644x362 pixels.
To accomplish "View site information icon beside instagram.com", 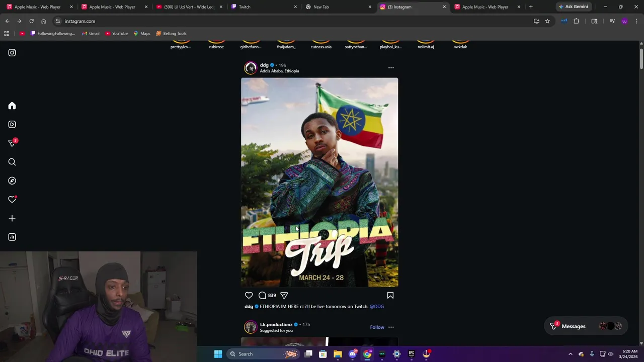I will (58, 21).
